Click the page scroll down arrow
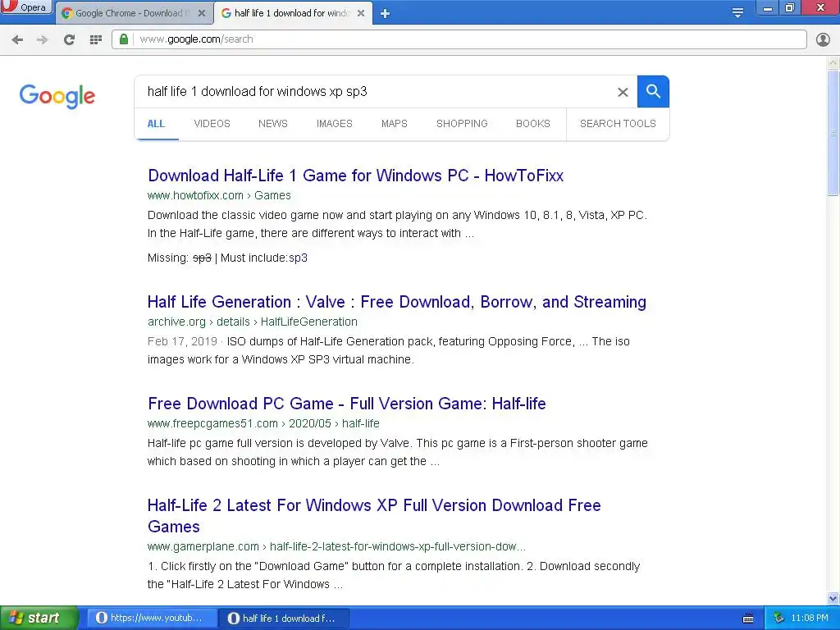This screenshot has width=840, height=630. pyautogui.click(x=833, y=598)
